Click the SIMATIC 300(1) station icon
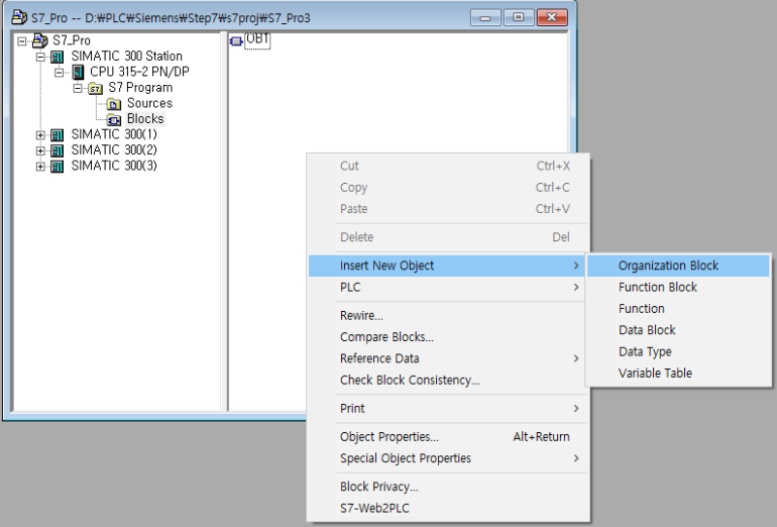The width and height of the screenshot is (777, 527). click(x=57, y=135)
